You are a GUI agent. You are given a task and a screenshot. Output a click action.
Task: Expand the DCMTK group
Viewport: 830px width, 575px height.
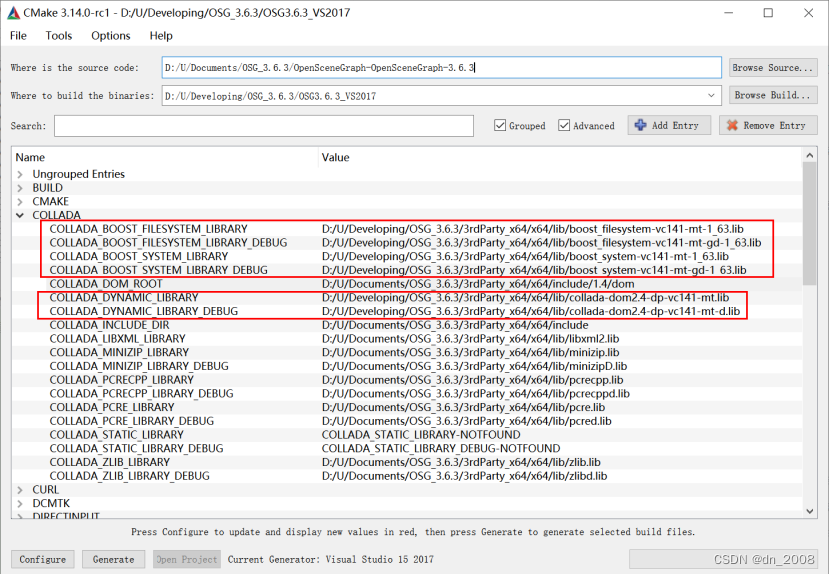(x=20, y=504)
